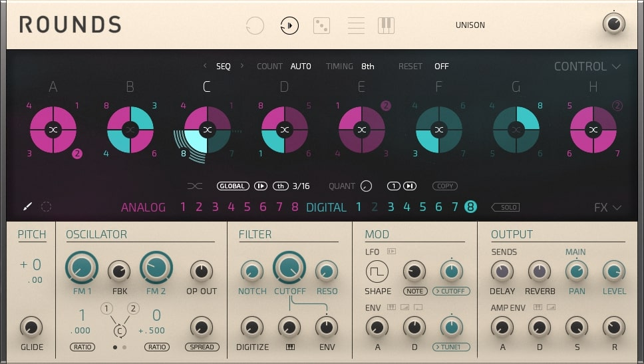Select the dotted circle selection icon
644x364 pixels.
tap(46, 207)
